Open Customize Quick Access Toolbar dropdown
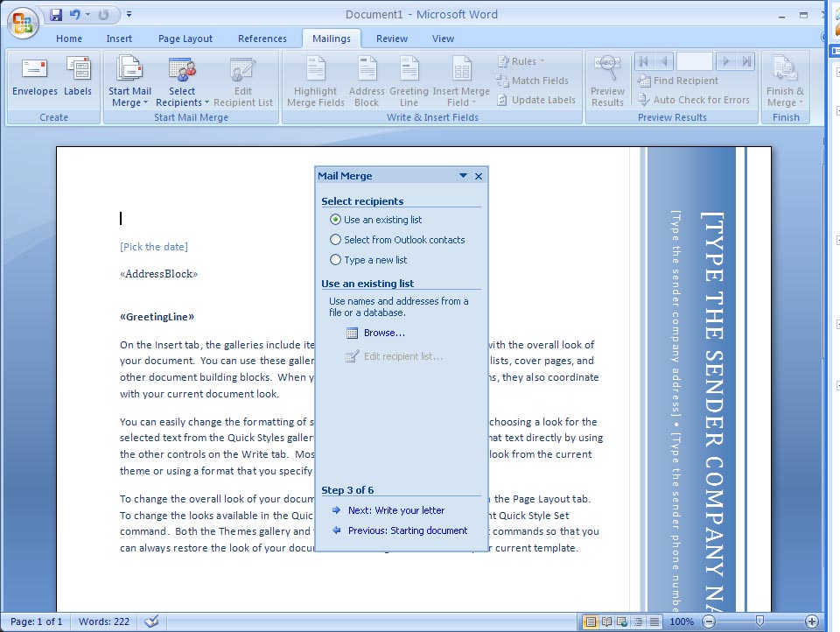 (x=129, y=15)
